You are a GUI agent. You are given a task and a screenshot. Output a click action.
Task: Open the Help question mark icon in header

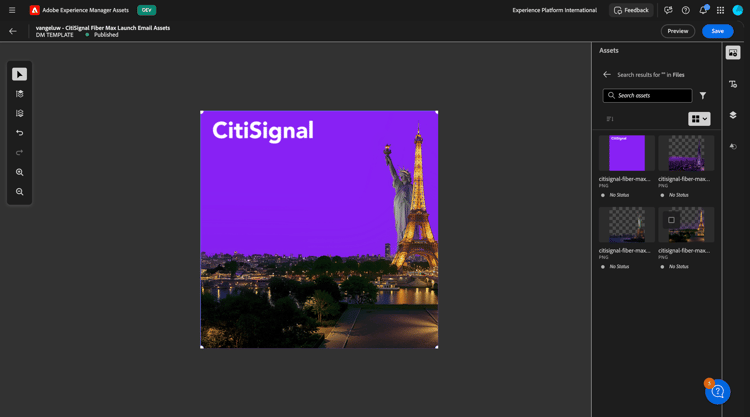(x=685, y=10)
